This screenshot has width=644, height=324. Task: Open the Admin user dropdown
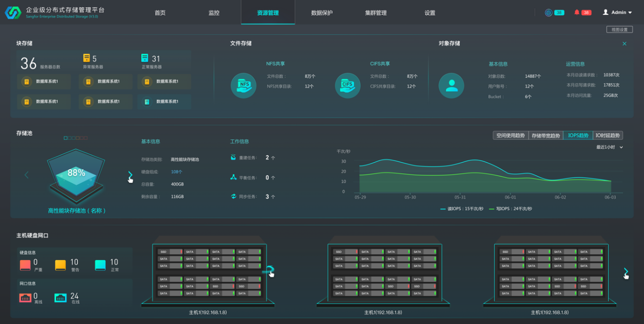617,12
